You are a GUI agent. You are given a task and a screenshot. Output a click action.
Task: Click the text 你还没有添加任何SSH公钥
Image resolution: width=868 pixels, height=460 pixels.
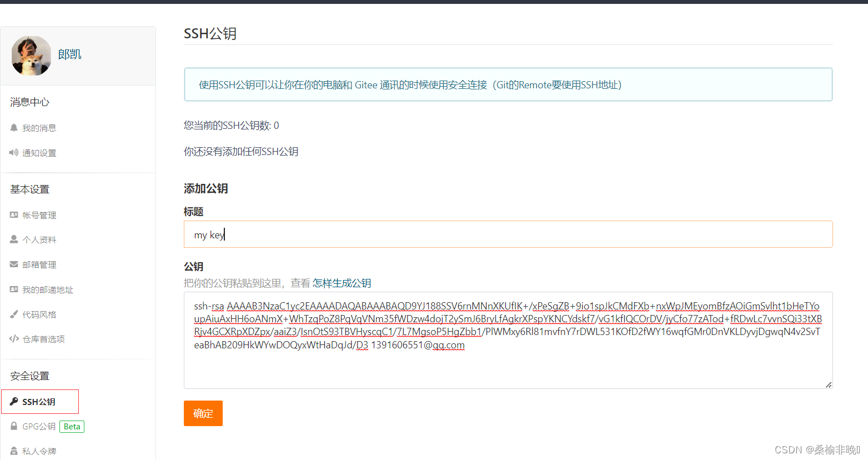click(241, 152)
